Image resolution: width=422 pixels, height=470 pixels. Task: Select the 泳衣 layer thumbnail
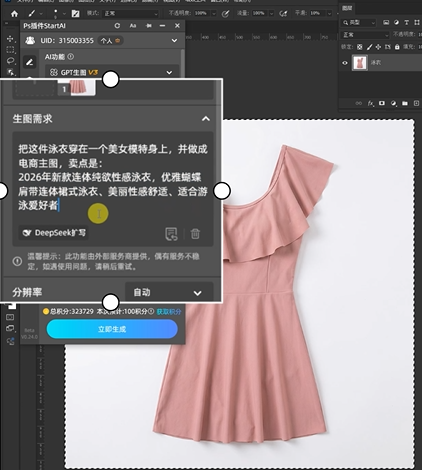360,63
